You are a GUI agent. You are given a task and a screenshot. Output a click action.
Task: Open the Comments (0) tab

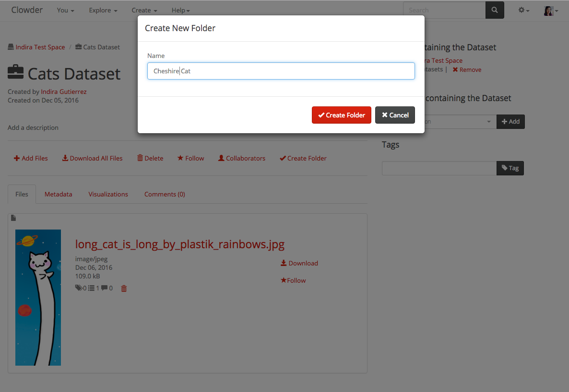click(165, 194)
